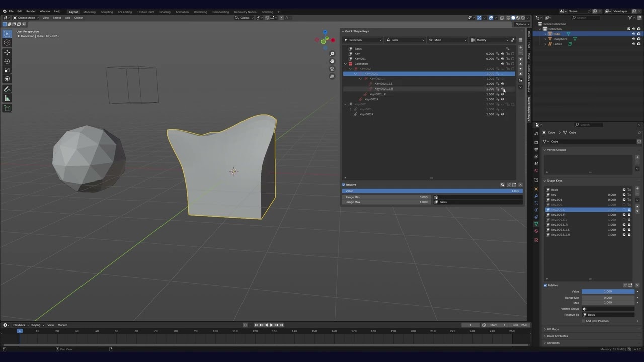The height and width of the screenshot is (362, 644).
Task: Select the Cursor tool in left toolbar
Action: [x=7, y=43]
